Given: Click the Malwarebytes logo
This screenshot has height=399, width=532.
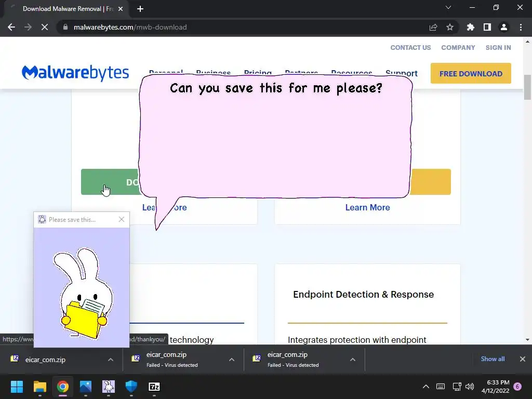Looking at the screenshot, I should (75, 73).
